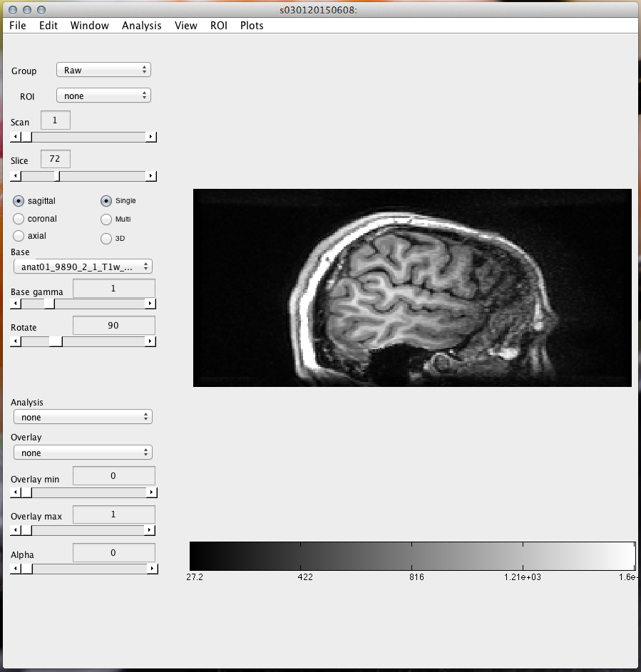The height and width of the screenshot is (672, 641).
Task: Open the File menu
Action: 18,26
